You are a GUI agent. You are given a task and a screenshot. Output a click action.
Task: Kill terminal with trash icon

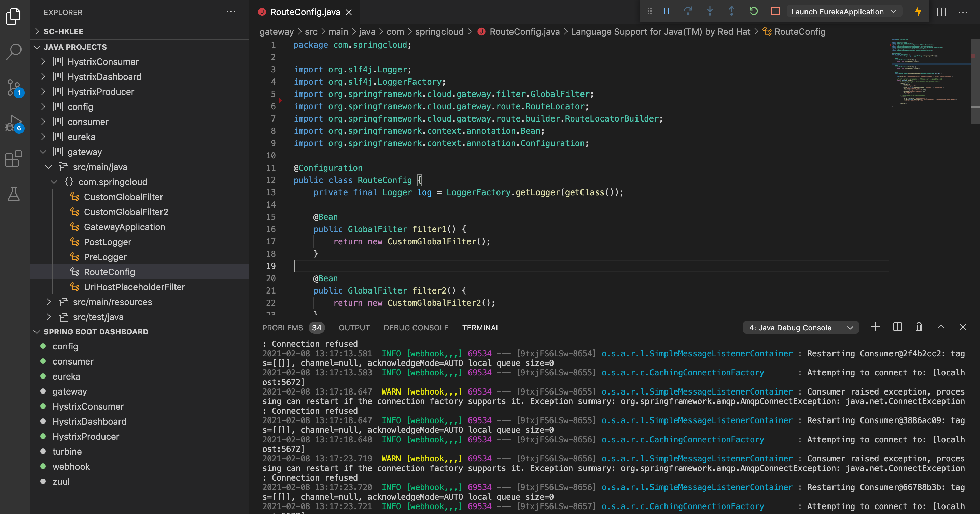[x=919, y=327]
